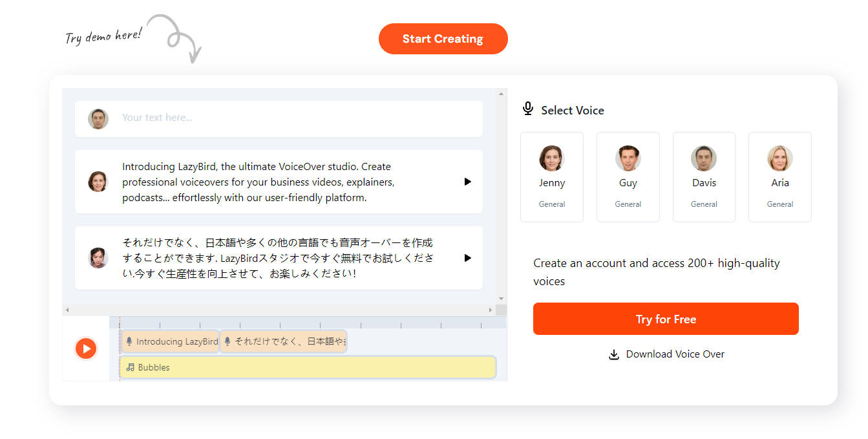Image resolution: width=868 pixels, height=439 pixels.
Task: Play the English LazyBird intro text block
Action: [x=467, y=182]
